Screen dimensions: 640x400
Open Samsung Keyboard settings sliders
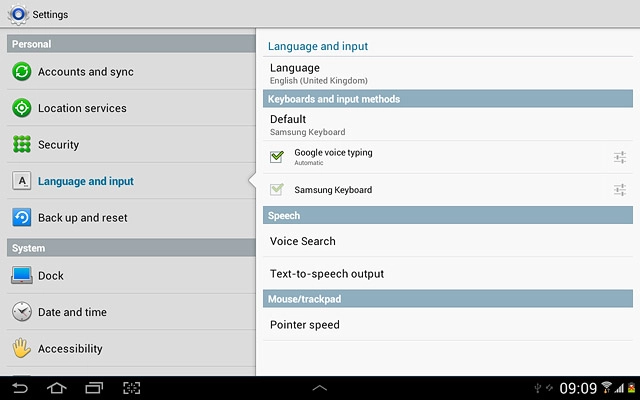620,190
